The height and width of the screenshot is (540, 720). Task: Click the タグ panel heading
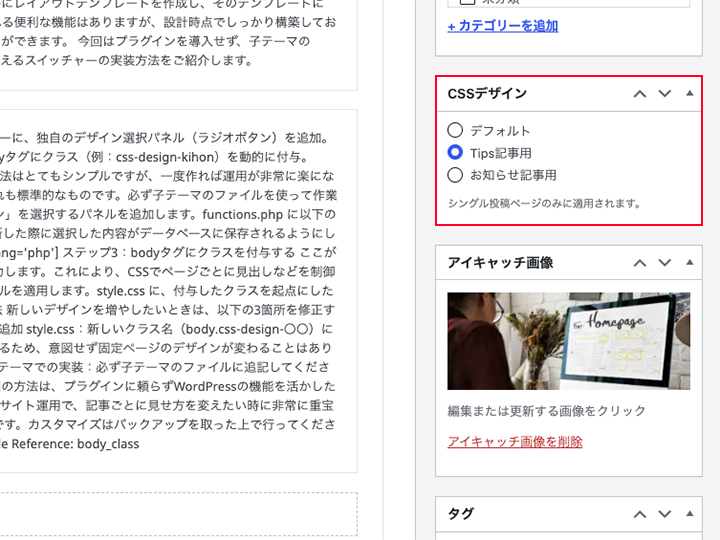pyautogui.click(x=461, y=514)
